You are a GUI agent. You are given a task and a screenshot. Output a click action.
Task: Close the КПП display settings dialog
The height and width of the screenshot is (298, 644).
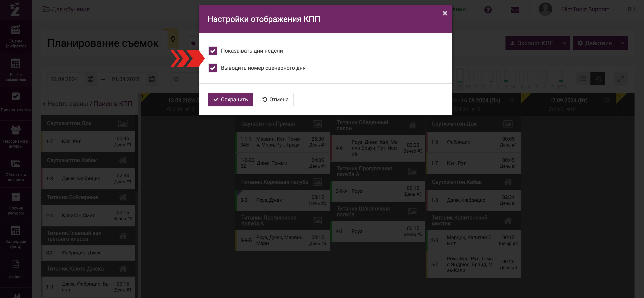[x=445, y=13]
